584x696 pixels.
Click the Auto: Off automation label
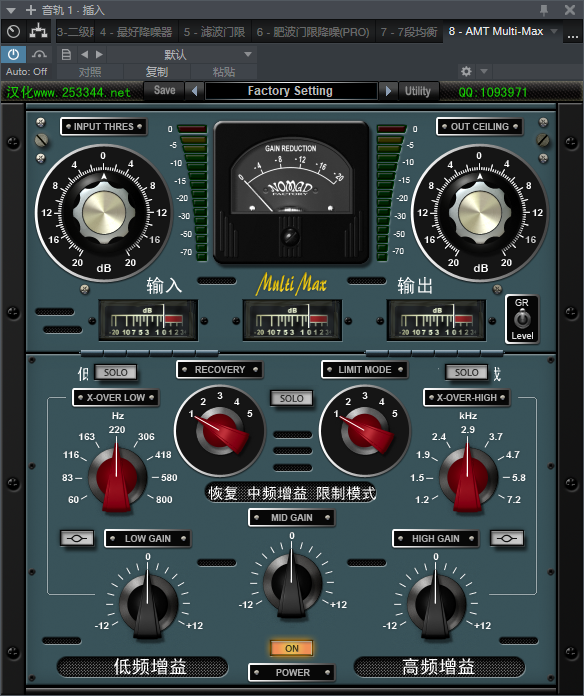27,71
